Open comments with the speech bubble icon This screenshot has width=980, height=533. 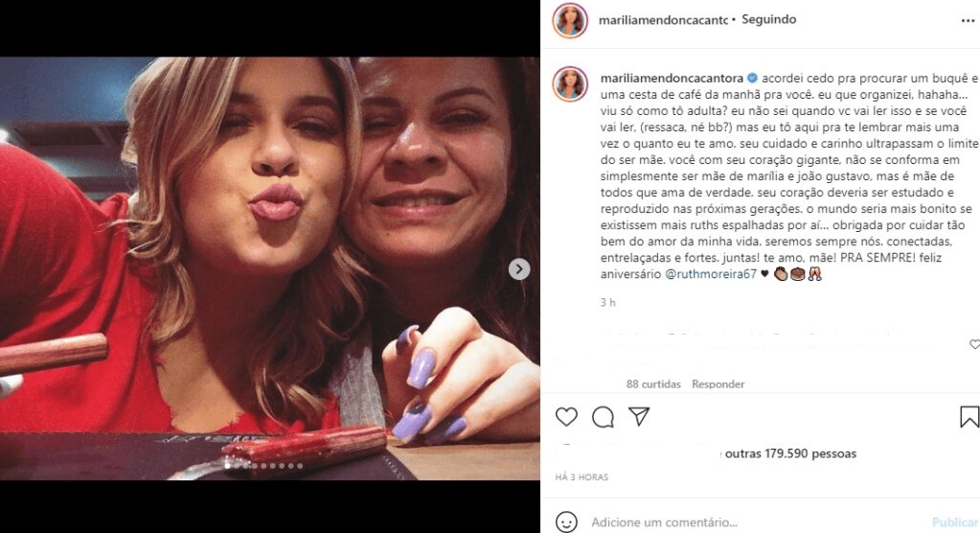603,417
